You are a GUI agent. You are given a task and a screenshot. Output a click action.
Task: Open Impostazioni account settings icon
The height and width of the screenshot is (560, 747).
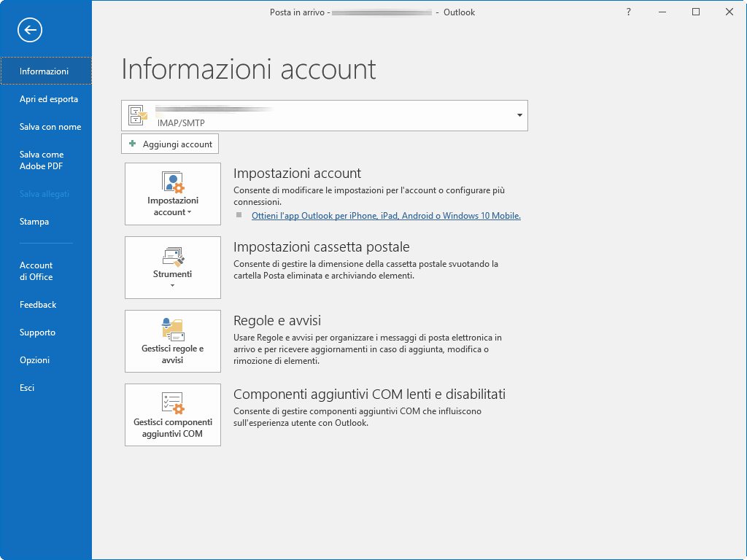coord(173,182)
